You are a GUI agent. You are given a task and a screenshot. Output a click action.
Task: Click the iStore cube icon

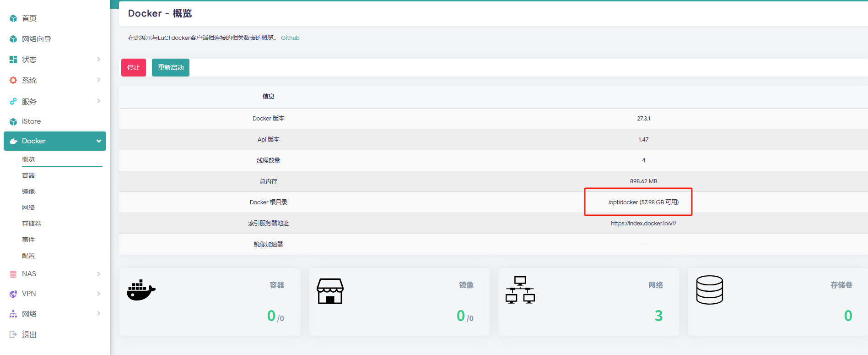coord(13,121)
